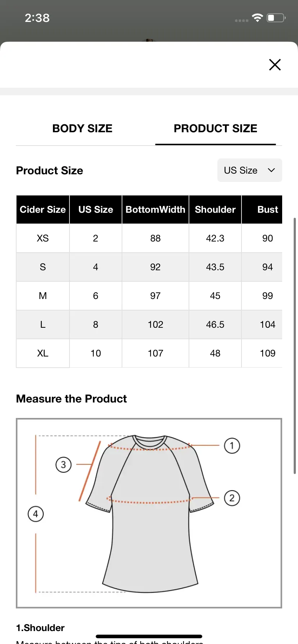The height and width of the screenshot is (644, 298).
Task: Click the vertical scrollbar on right edge
Action: [x=295, y=346]
